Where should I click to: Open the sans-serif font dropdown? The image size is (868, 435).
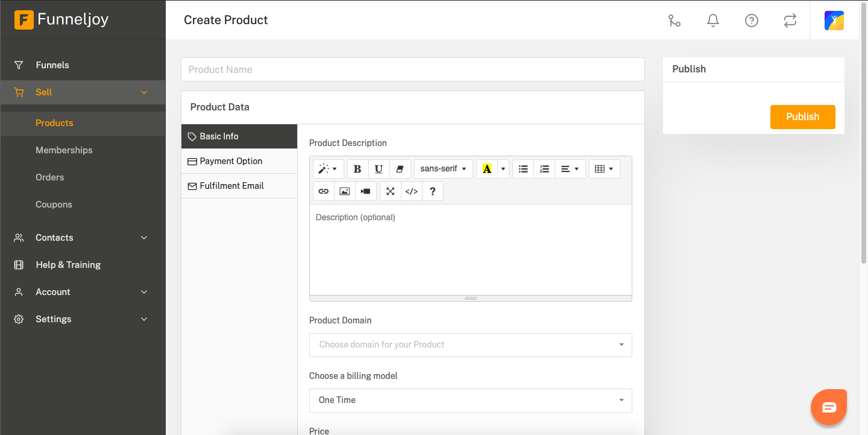pos(444,169)
